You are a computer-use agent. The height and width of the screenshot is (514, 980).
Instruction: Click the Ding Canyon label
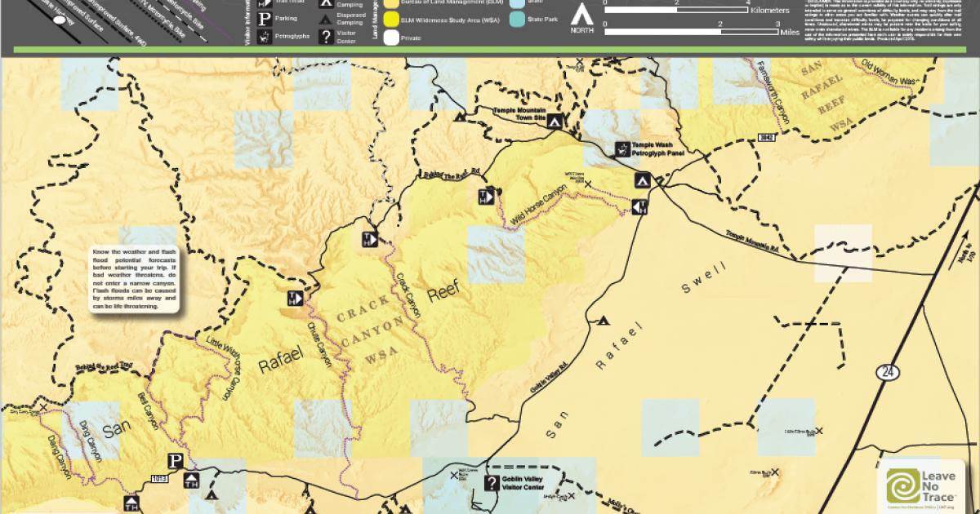point(89,441)
